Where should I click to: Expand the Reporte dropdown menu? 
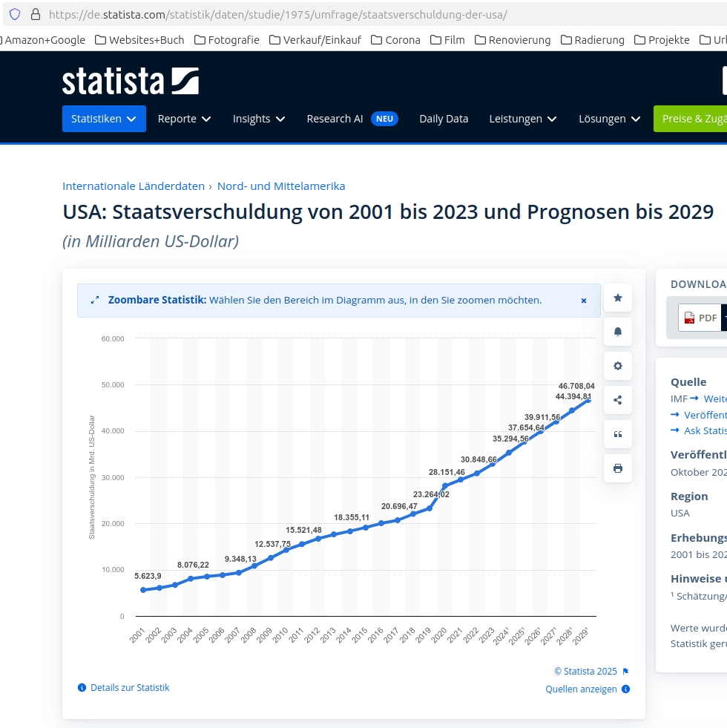pos(184,119)
